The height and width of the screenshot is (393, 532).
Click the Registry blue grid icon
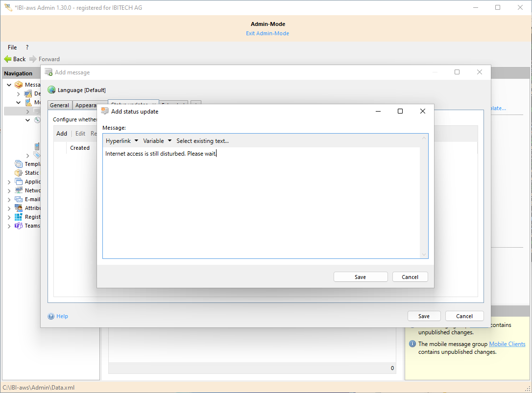pos(19,217)
